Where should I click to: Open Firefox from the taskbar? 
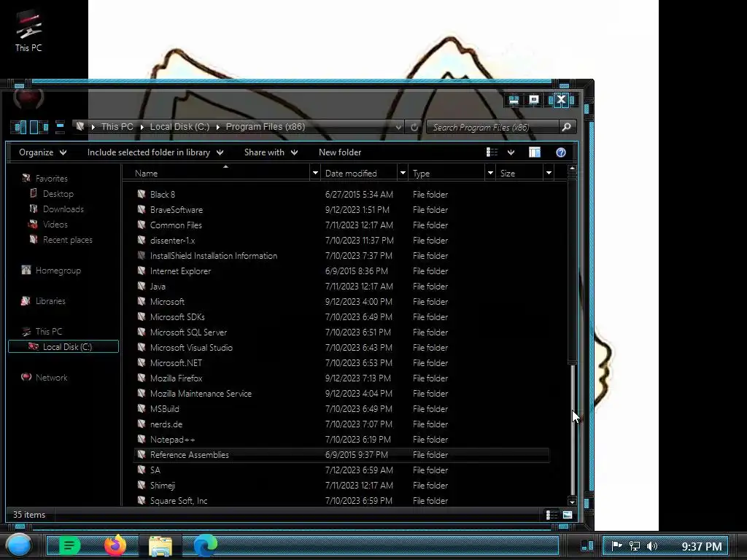(115, 545)
